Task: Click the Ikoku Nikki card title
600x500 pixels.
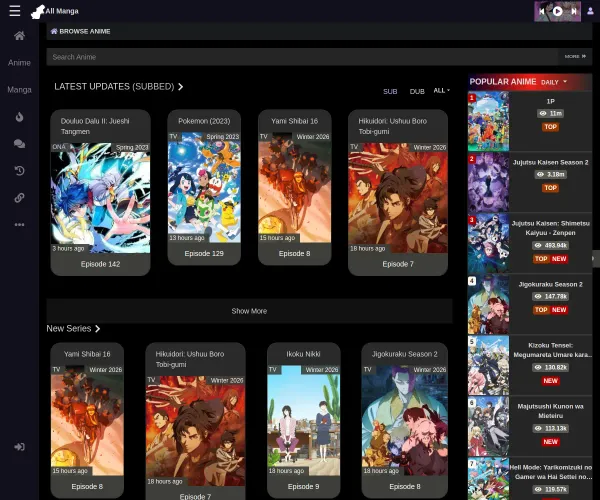Action: pyautogui.click(x=304, y=354)
